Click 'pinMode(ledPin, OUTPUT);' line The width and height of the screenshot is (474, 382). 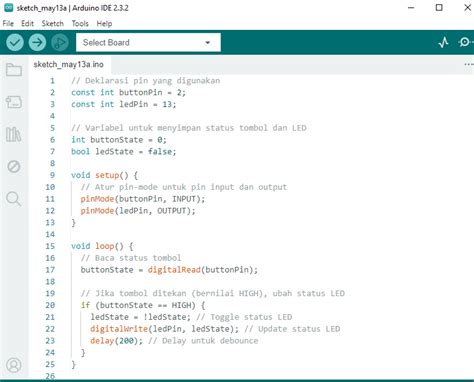(x=138, y=211)
